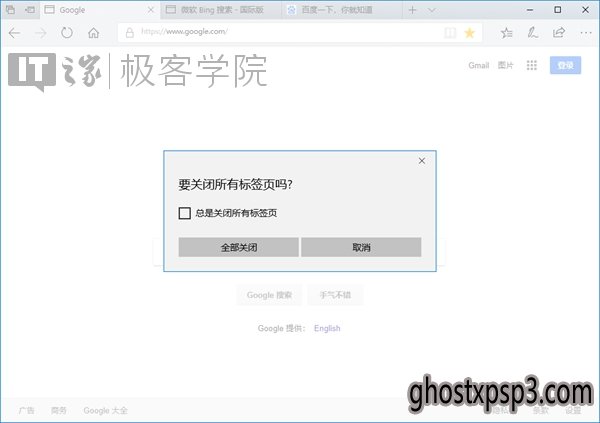
Task: Share this page icon
Action: coord(559,33)
